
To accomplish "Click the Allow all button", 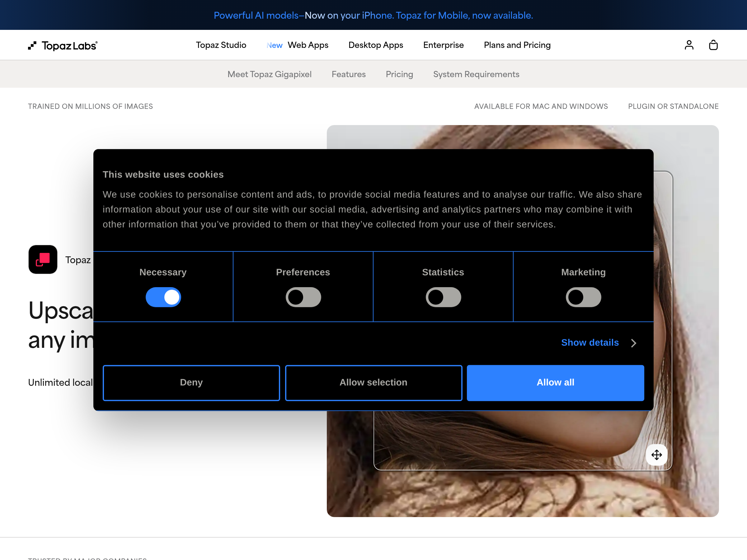I will click(556, 383).
